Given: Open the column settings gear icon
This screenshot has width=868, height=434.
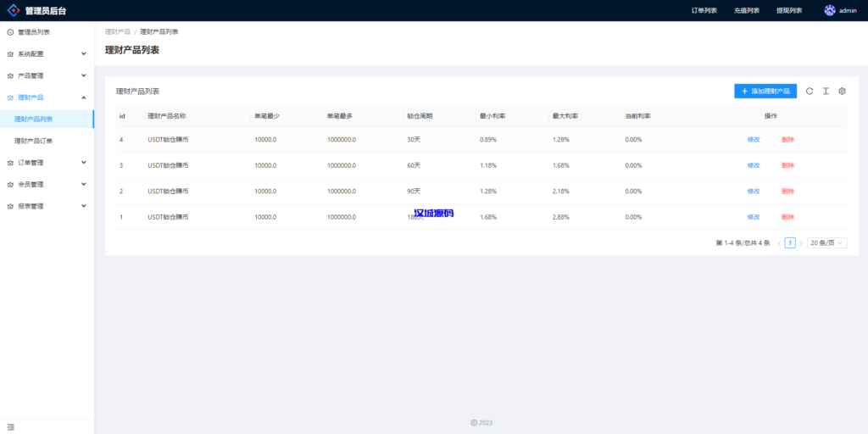Looking at the screenshot, I should click(842, 91).
